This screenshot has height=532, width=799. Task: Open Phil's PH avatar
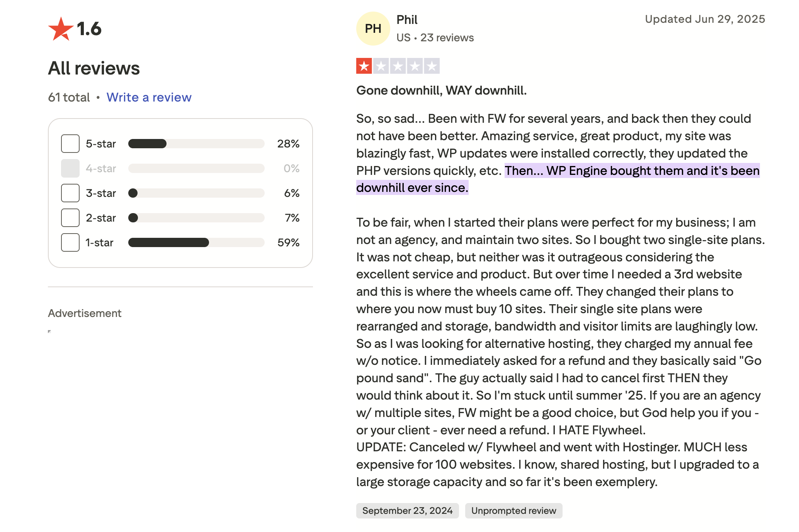[x=372, y=28]
